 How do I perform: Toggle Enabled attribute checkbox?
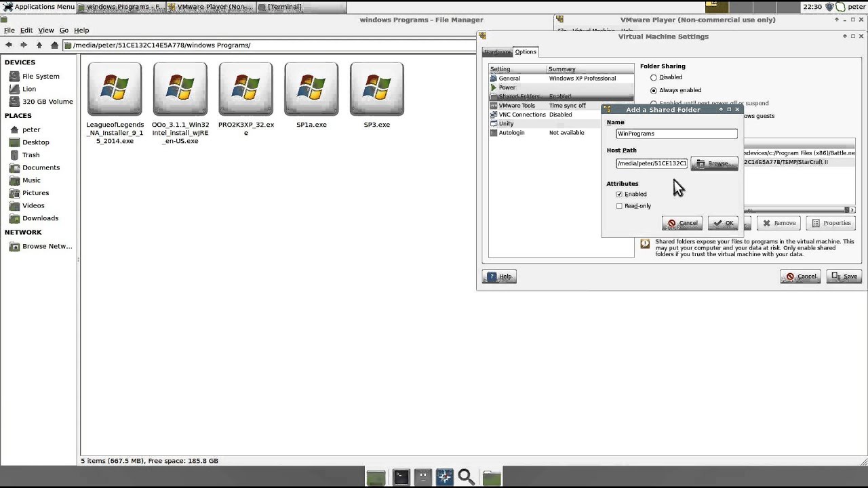pos(619,194)
